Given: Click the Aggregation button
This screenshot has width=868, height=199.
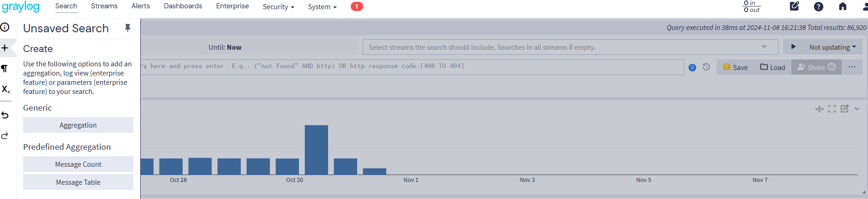Looking at the screenshot, I should pyautogui.click(x=78, y=125).
